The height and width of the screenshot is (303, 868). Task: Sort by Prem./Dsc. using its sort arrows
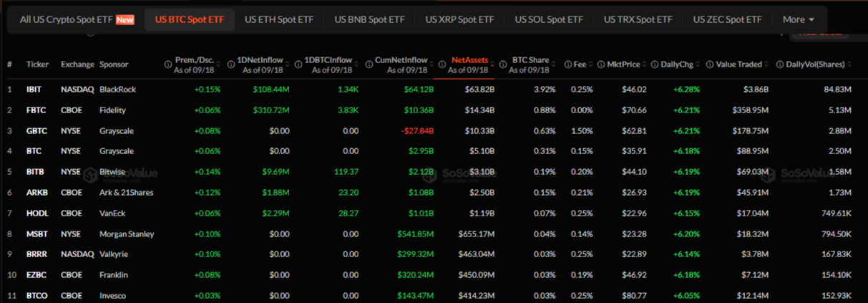[x=218, y=64]
